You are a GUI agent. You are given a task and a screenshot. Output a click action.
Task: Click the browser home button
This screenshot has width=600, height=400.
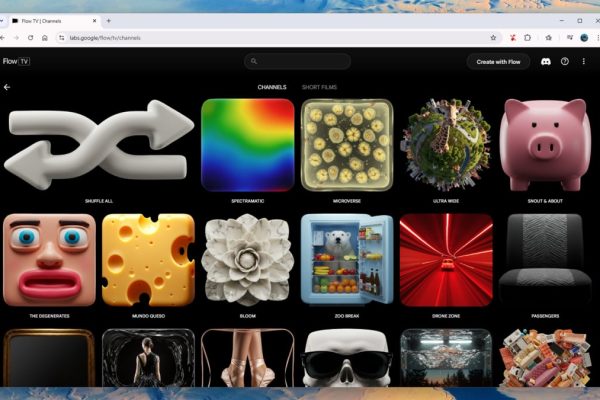[x=45, y=38]
